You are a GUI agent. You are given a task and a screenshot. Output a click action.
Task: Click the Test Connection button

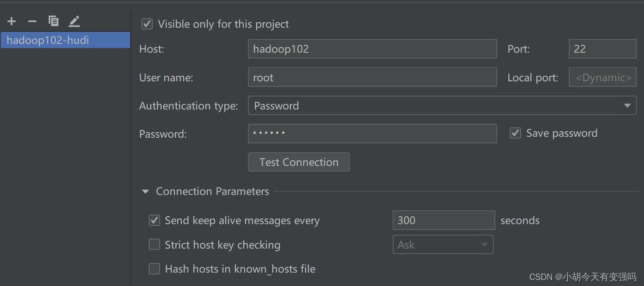coord(299,162)
